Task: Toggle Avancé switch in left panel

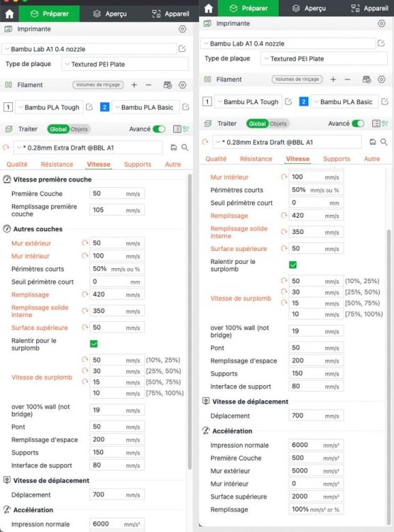Action: (159, 129)
